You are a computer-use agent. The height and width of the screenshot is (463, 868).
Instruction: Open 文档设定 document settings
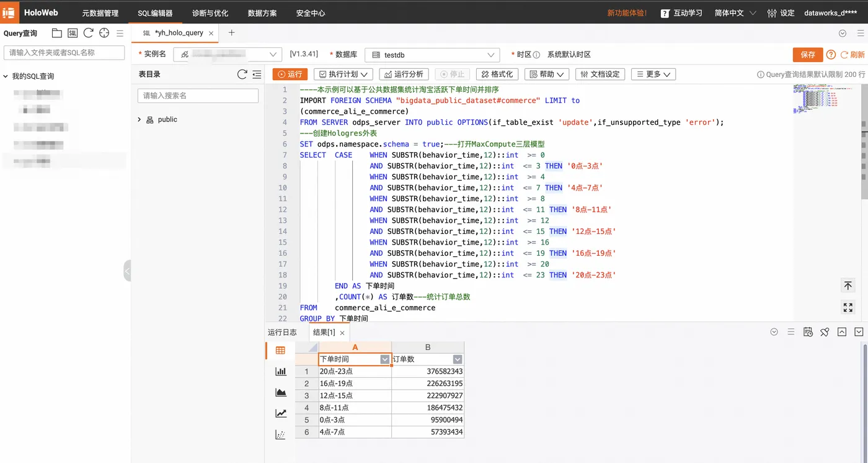click(600, 74)
